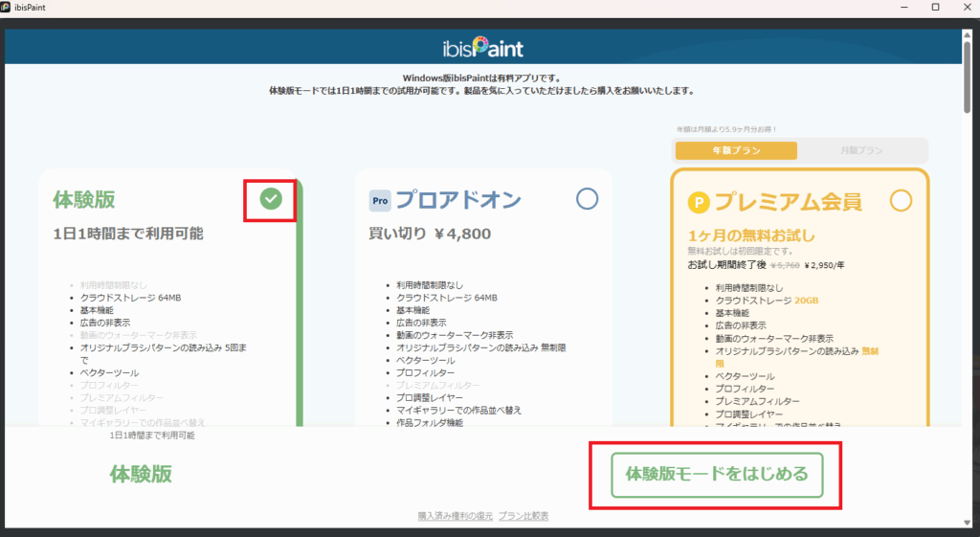Click the 体験版 card title
This screenshot has height=537, width=980.
tap(84, 200)
